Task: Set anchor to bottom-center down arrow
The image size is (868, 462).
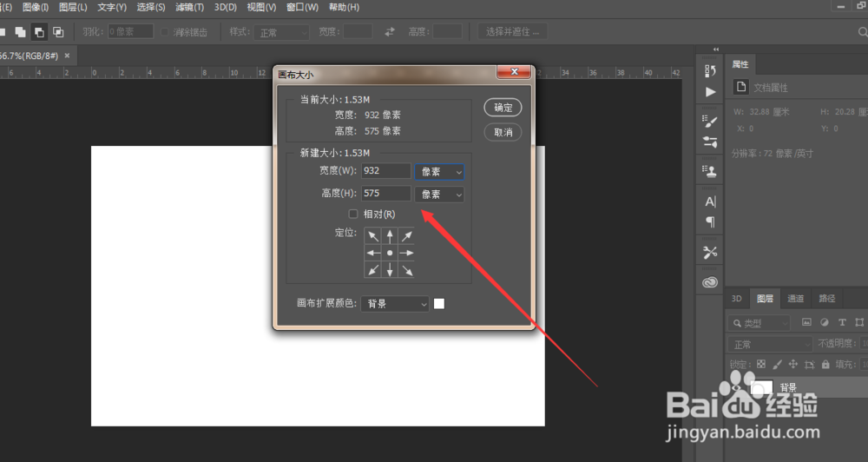Action: (x=390, y=269)
